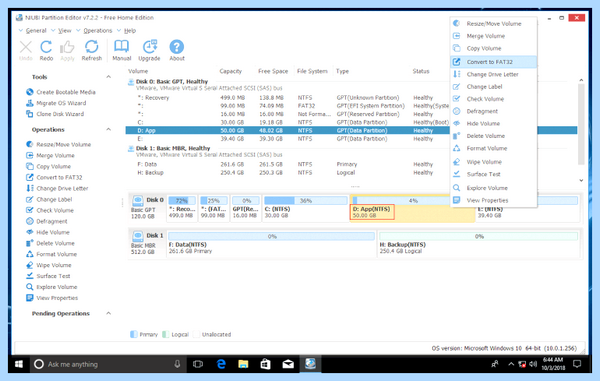Click the F: Data(NTFS) partition block
This screenshot has width=600, height=381.
tap(271, 244)
